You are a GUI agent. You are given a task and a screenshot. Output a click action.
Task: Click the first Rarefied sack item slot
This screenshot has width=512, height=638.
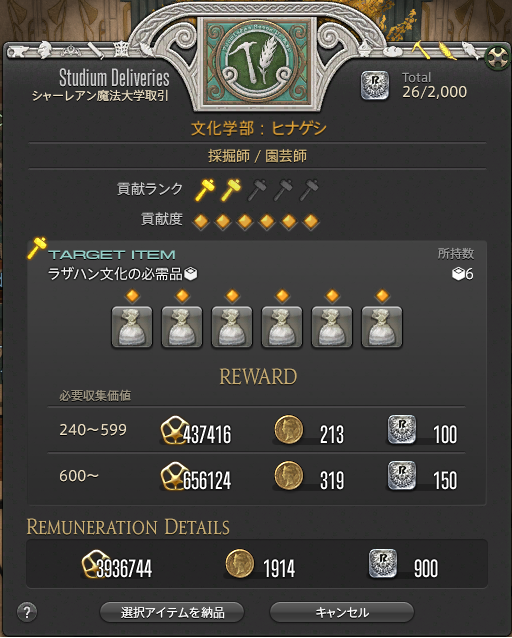pyautogui.click(x=132, y=327)
